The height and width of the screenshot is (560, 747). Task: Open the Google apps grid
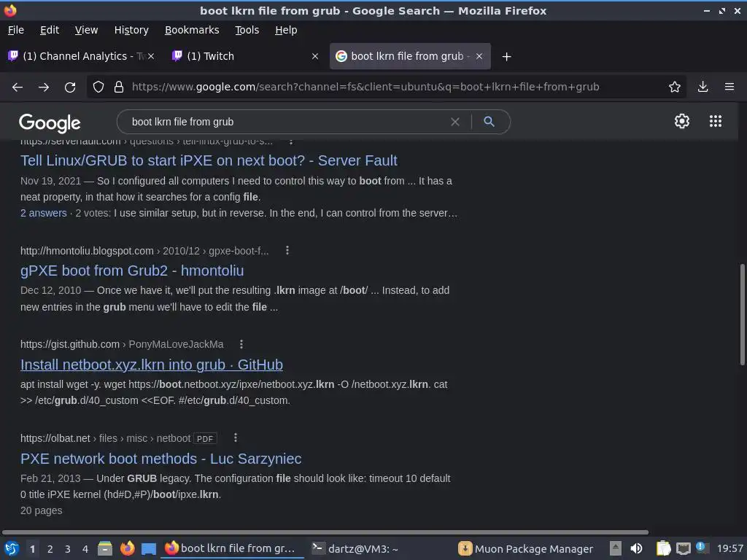coord(716,121)
